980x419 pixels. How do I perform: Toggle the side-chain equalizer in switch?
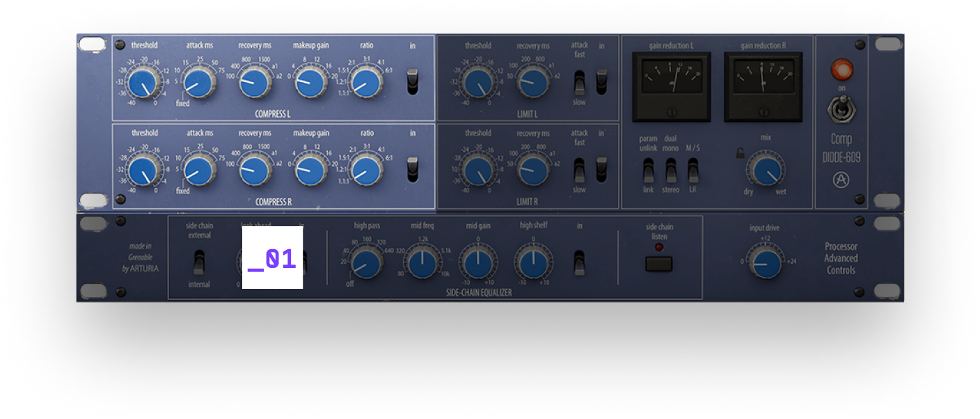[x=579, y=262]
